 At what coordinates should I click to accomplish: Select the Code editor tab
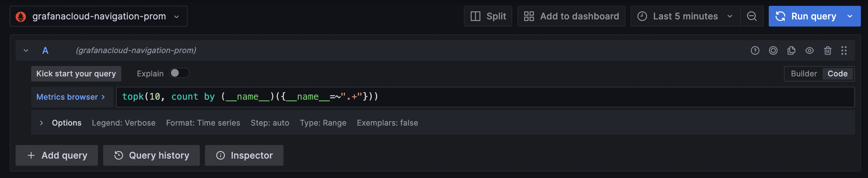tap(837, 74)
